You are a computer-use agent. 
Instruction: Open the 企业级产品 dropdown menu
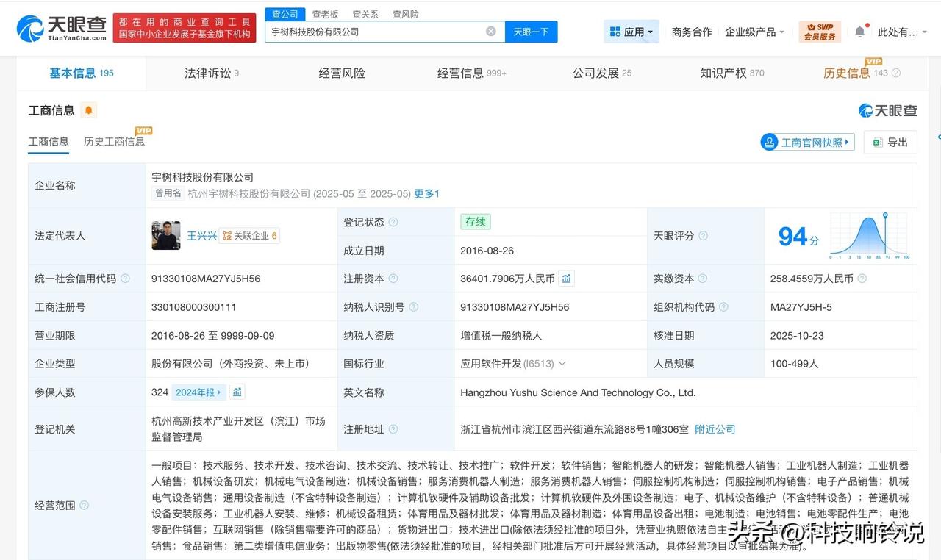(x=750, y=32)
